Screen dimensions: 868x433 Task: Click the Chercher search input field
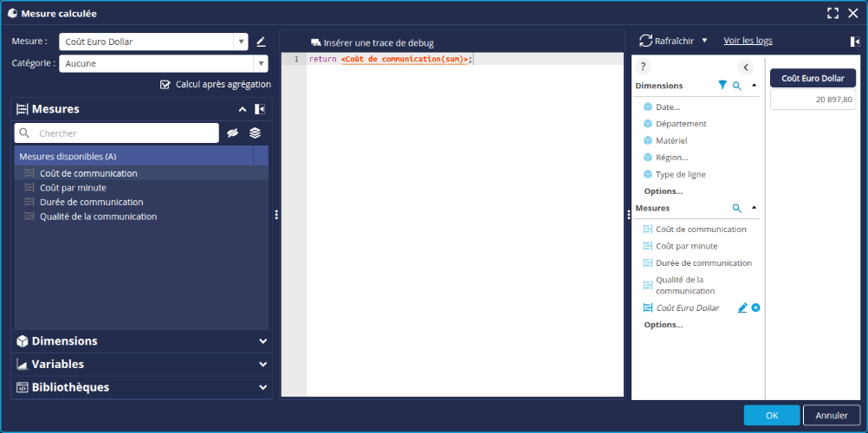point(126,133)
